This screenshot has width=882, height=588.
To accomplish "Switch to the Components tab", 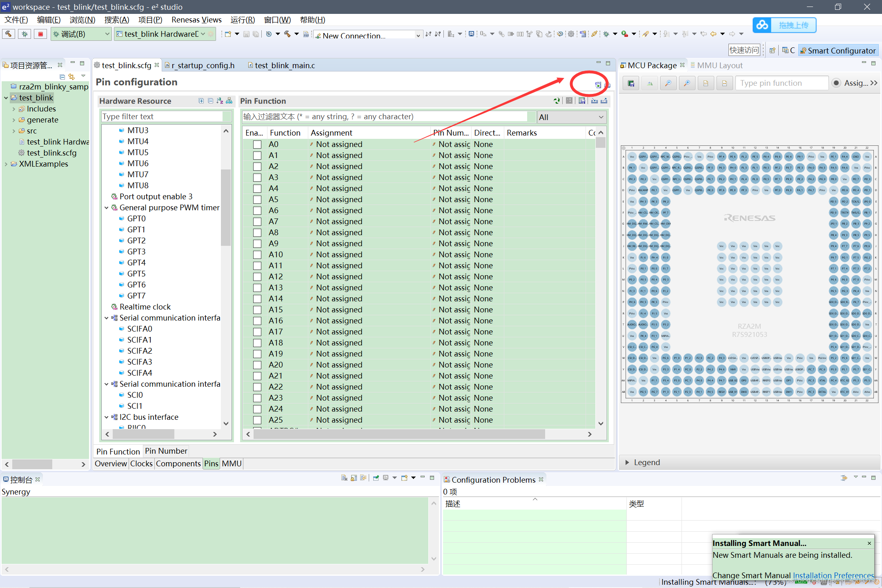I will 178,463.
